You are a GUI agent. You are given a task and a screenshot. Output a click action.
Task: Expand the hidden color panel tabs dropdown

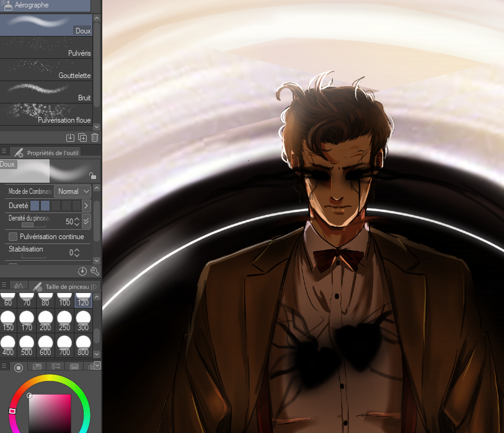tap(97, 365)
